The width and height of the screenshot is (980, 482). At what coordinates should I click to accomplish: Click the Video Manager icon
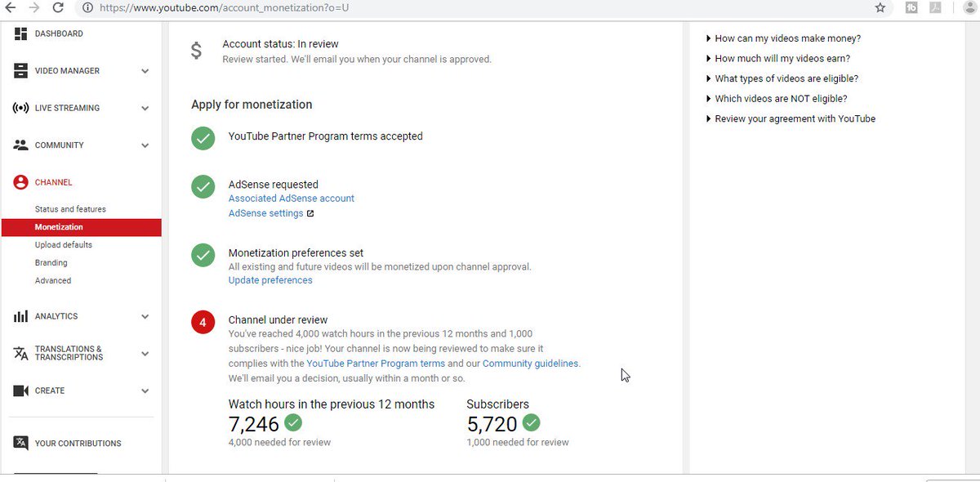[21, 71]
